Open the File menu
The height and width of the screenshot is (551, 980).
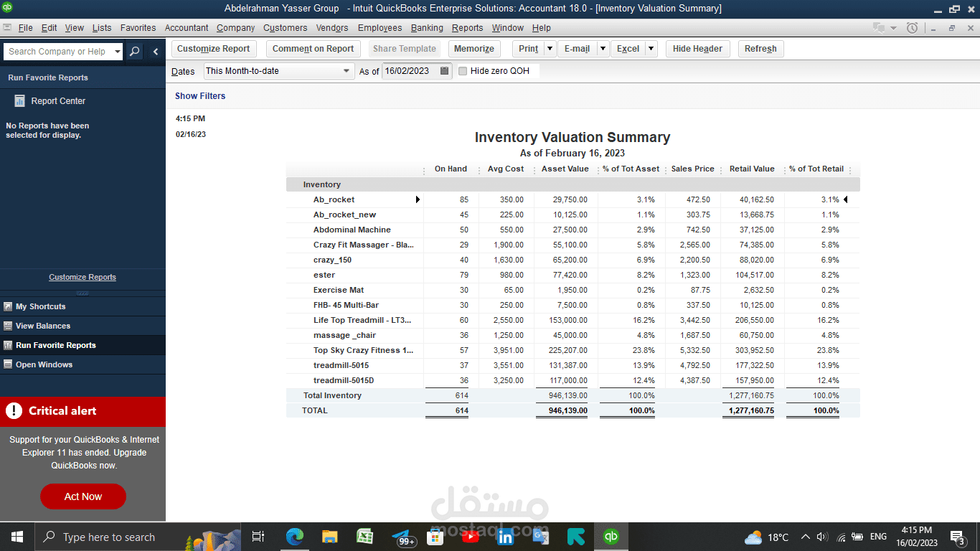[x=26, y=28]
